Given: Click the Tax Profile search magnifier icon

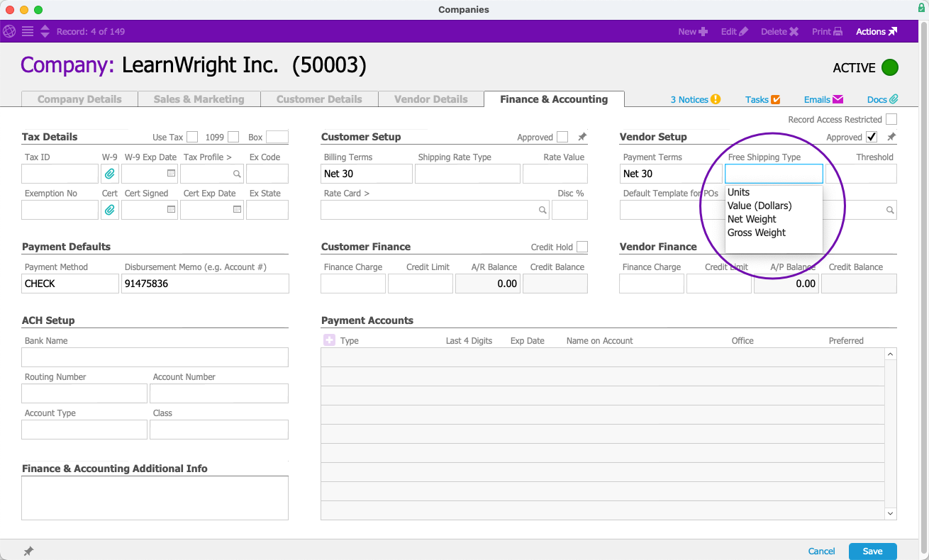Looking at the screenshot, I should pyautogui.click(x=237, y=174).
